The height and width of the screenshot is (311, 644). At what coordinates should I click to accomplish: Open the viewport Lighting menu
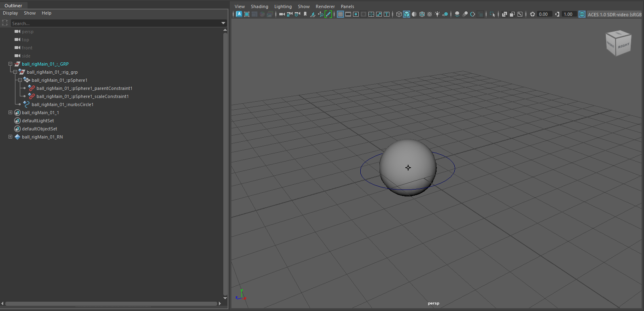[283, 6]
